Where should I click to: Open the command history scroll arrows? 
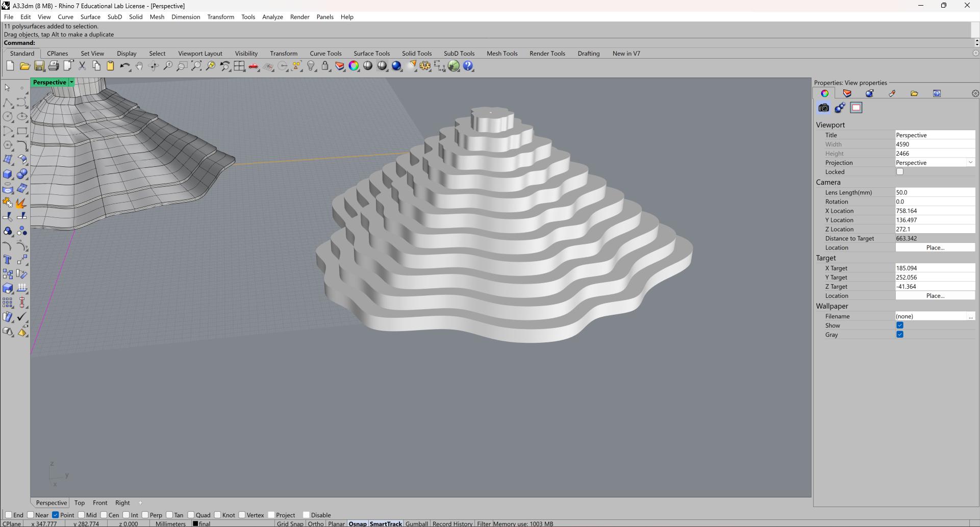click(976, 43)
